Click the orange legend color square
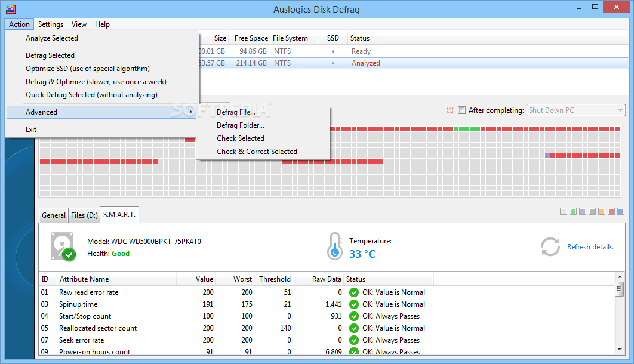Image resolution: width=634 pixels, height=364 pixels. (602, 211)
